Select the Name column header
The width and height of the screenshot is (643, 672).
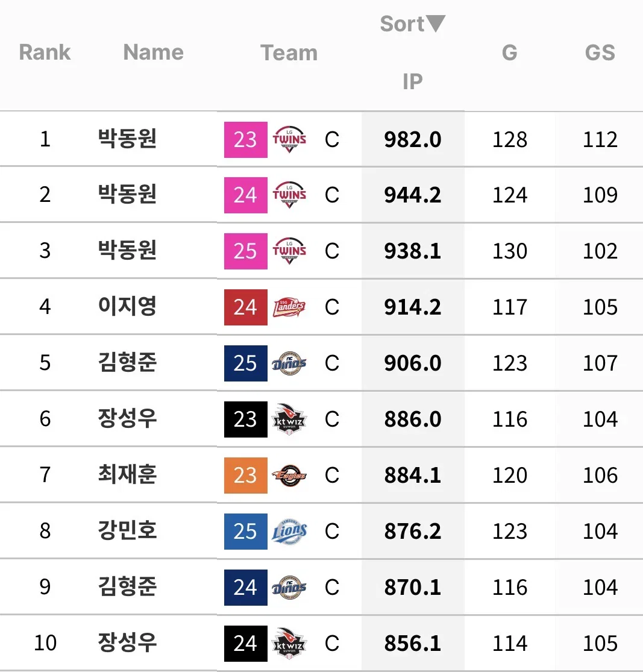click(x=154, y=52)
